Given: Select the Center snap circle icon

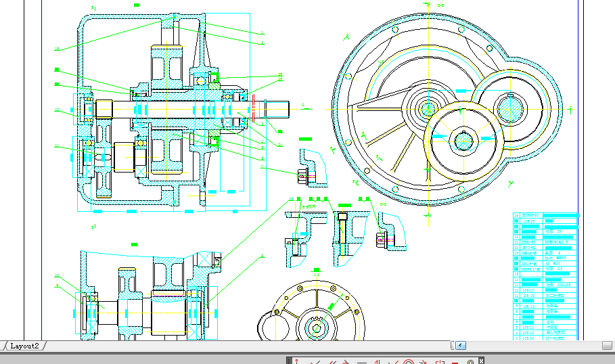Looking at the screenshot, I should [409, 361].
